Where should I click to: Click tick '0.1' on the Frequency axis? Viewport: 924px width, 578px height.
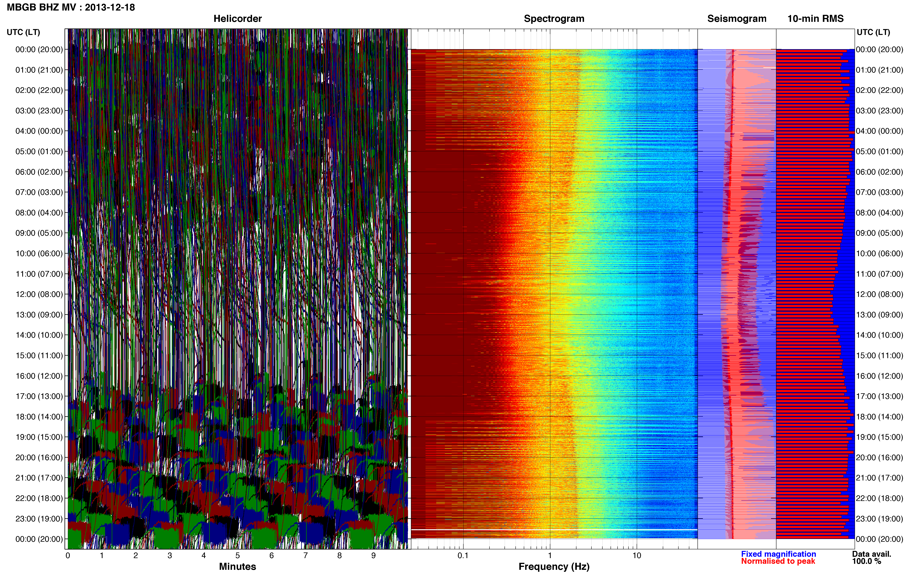(x=463, y=555)
